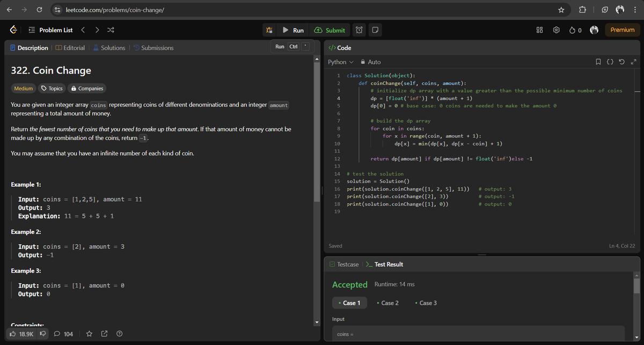Click the 'Ln 4, Col 22' status
The width and height of the screenshot is (644, 345).
coord(622,246)
